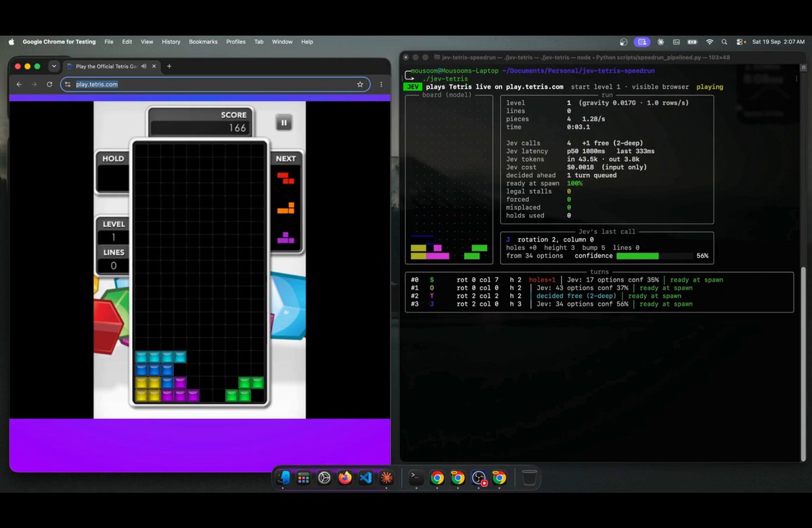Screen dimensions: 812x528
Task: Click the purple T piece in NEXT
Action: 286,238
